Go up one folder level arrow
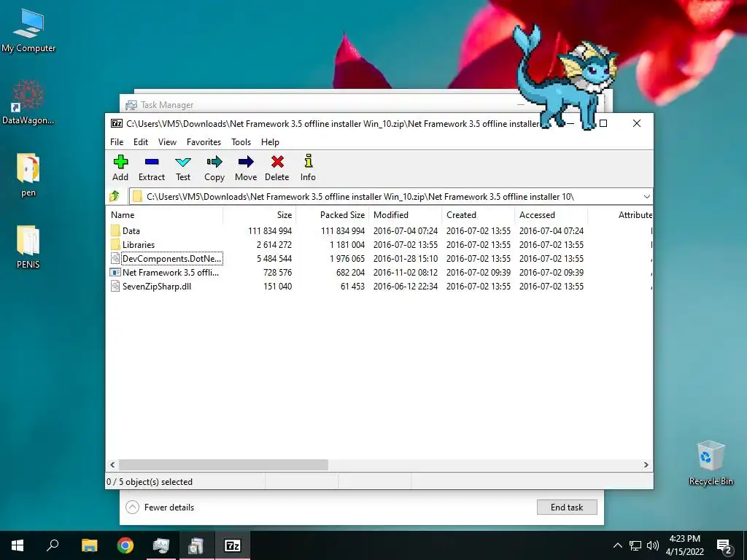This screenshot has width=747, height=560. pos(115,196)
